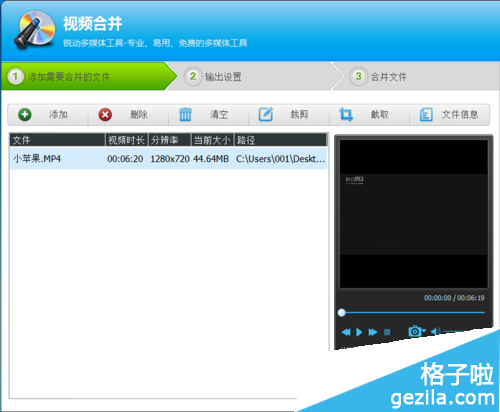The image size is (500, 412).
Task: Click the green plus Add icon
Action: click(x=25, y=115)
